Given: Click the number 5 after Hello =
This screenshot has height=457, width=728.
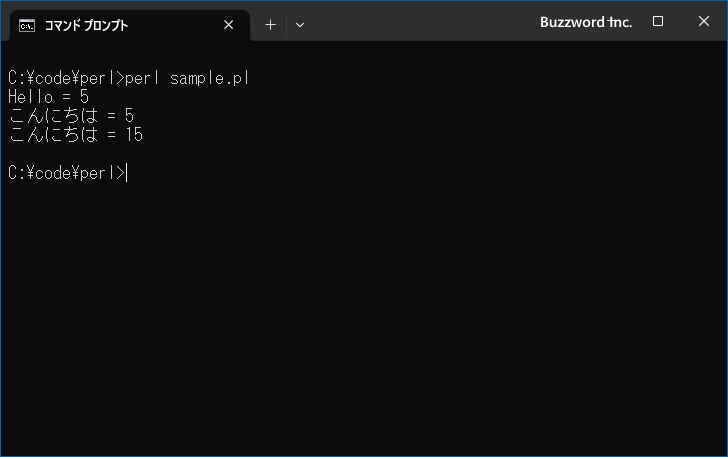Looking at the screenshot, I should [84, 97].
